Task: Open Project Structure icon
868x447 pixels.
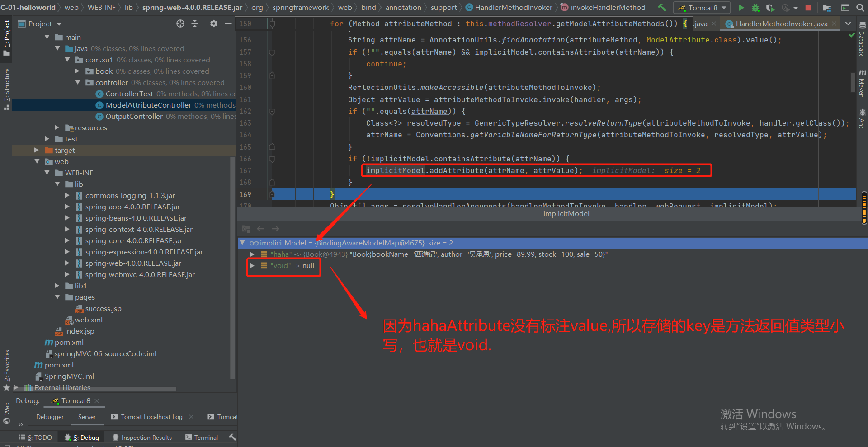Action: (x=827, y=8)
